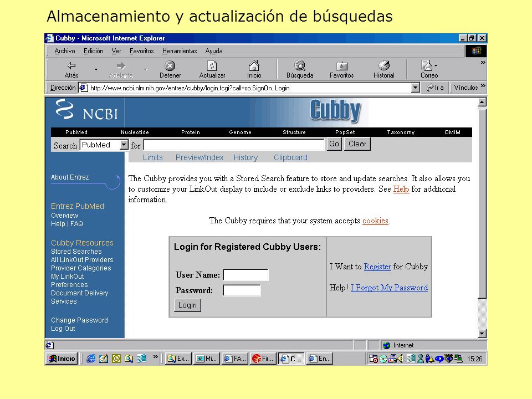Click the Adelante forward arrow icon
Image resolution: width=532 pixels, height=399 pixels.
[121, 66]
